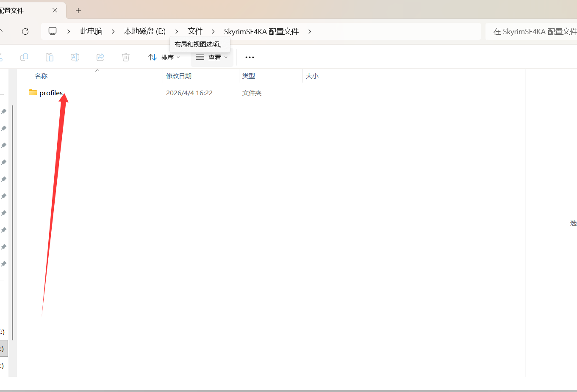Open a new tab with the plus button
This screenshot has height=392, width=577.
pos(78,10)
